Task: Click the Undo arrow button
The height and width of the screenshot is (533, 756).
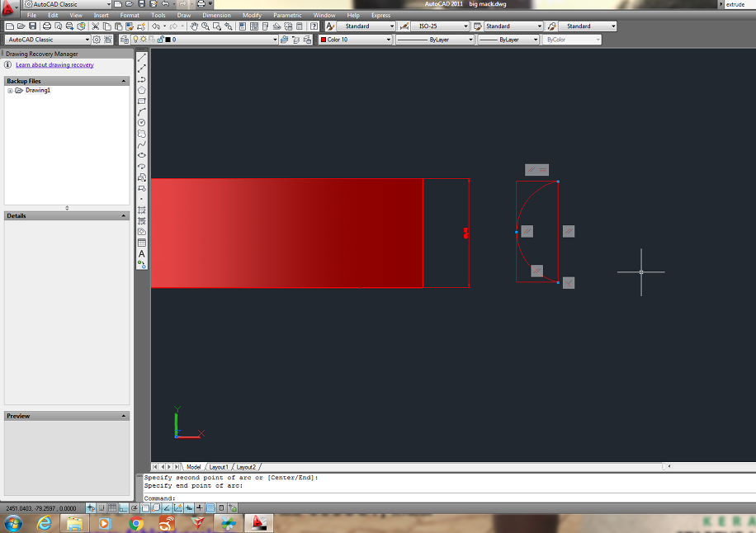Action: pos(156,26)
